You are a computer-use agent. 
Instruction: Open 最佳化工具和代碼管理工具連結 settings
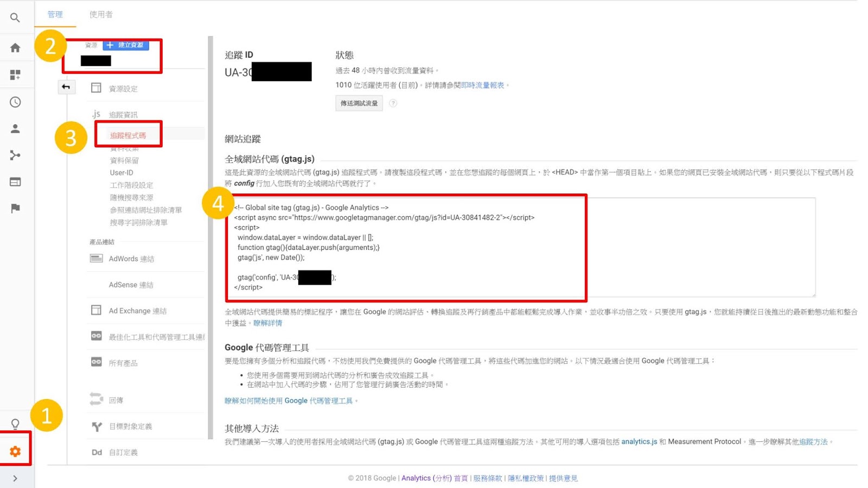pyautogui.click(x=156, y=337)
